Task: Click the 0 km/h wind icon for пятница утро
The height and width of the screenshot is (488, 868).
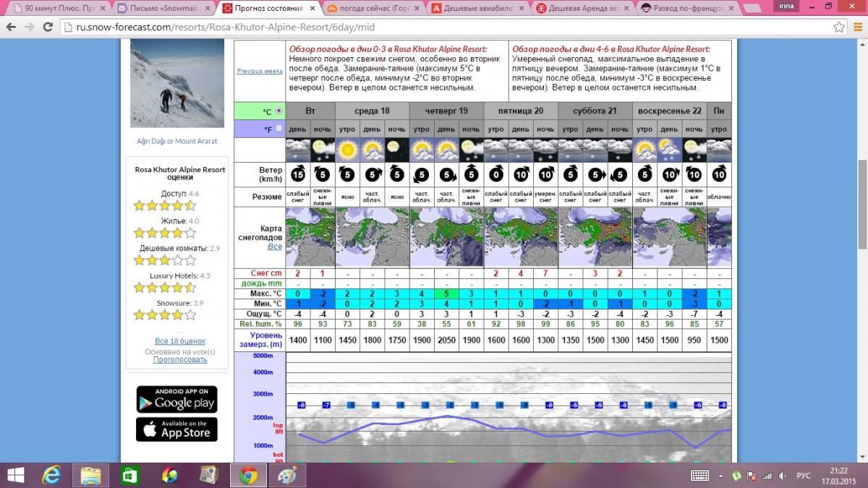Action: pyautogui.click(x=495, y=174)
